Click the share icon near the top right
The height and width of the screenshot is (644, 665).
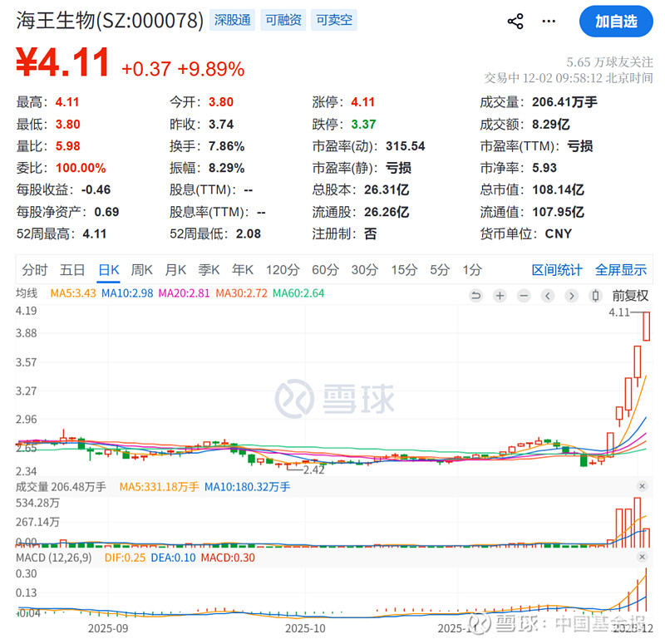click(515, 21)
